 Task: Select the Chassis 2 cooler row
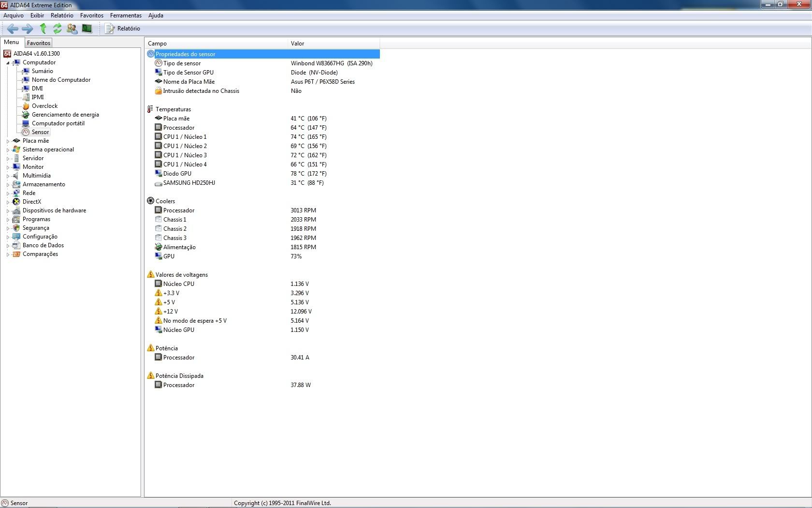point(263,229)
